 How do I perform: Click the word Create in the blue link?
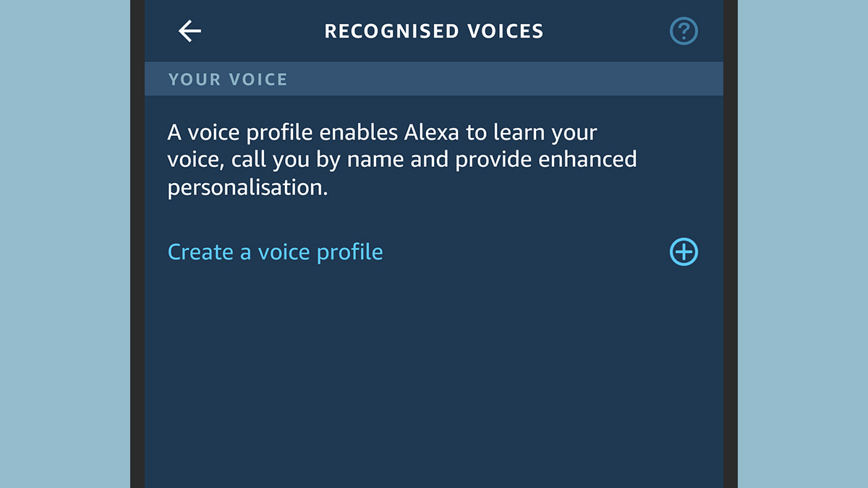point(201,252)
